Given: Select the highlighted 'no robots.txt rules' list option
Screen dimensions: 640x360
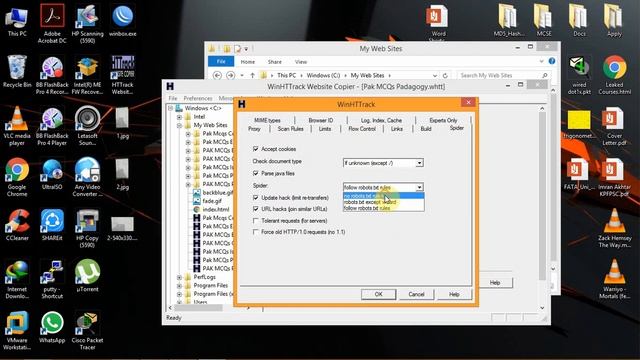Looking at the screenshot, I should 383,196.
